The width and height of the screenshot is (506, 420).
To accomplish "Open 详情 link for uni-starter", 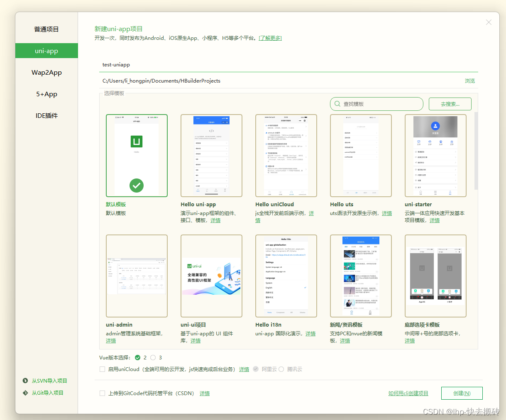I will (x=435, y=220).
